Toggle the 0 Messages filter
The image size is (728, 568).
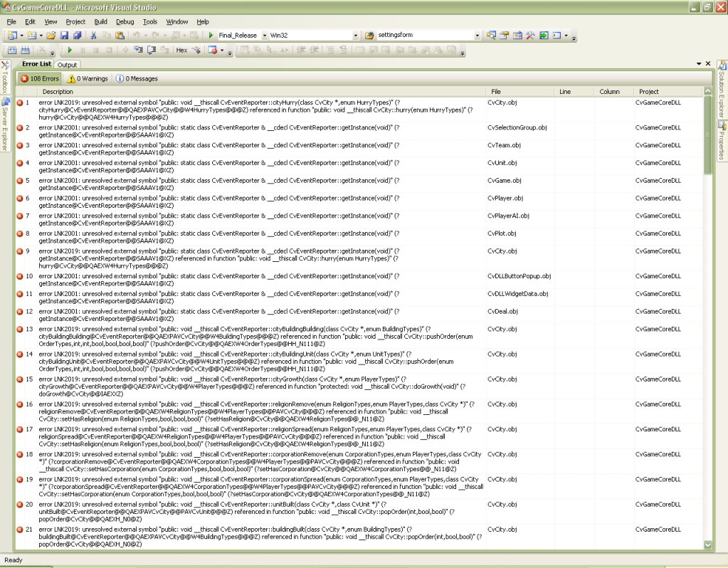(x=137, y=78)
